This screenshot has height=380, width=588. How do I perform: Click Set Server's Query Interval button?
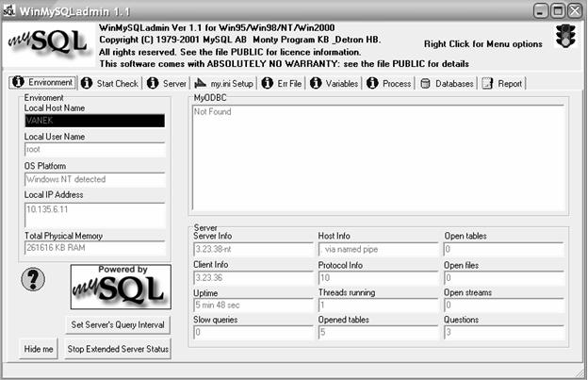tap(118, 325)
